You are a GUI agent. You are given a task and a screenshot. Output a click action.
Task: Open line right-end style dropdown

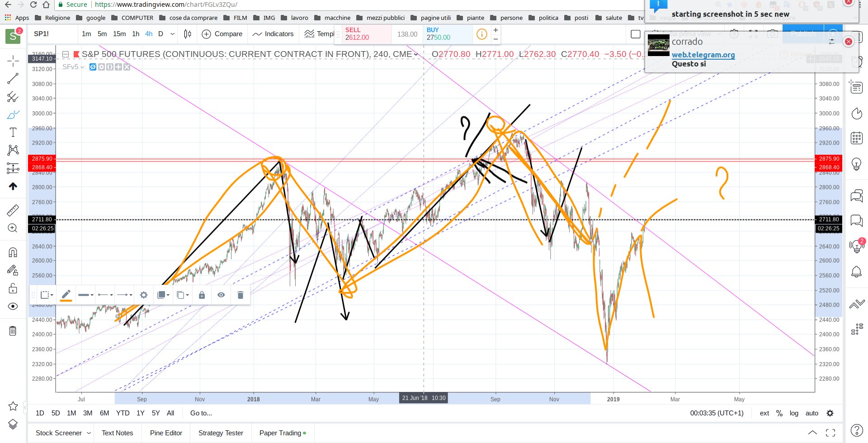point(124,295)
